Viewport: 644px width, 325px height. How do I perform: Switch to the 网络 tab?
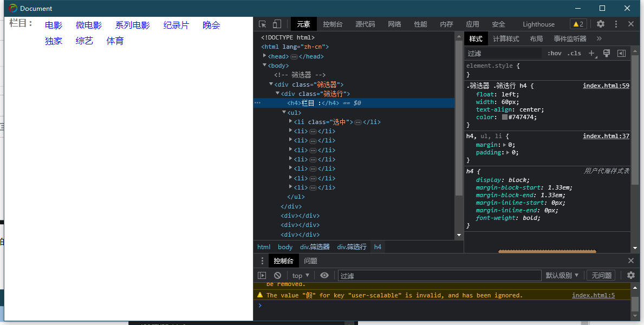394,24
